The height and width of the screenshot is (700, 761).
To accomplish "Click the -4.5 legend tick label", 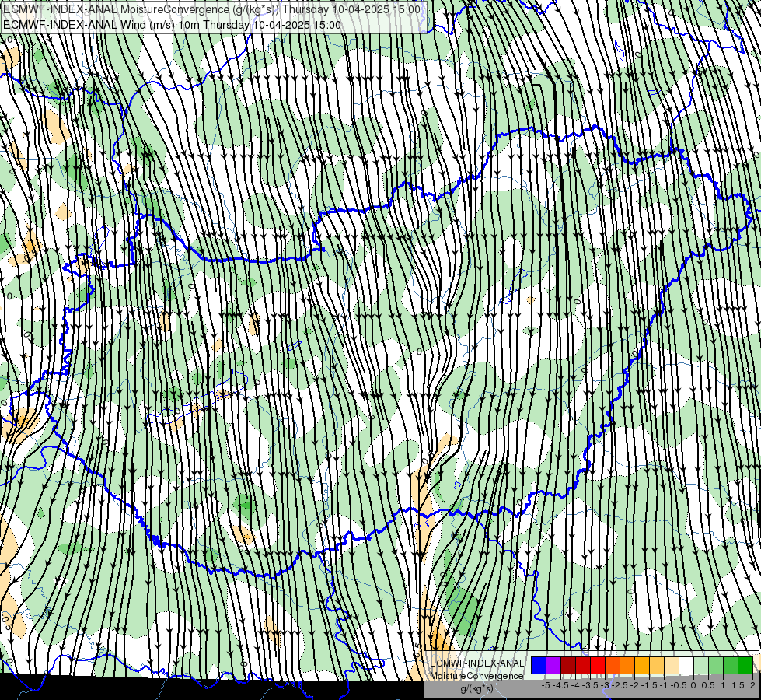I will coord(560,685).
